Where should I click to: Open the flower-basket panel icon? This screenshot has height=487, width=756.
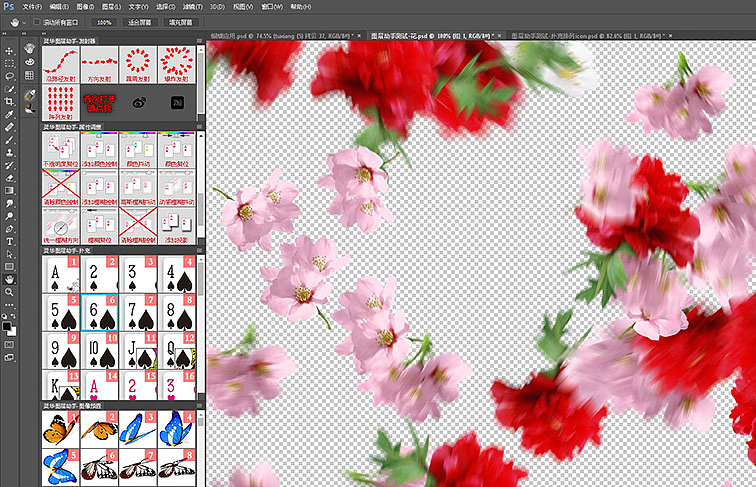pos(30,48)
